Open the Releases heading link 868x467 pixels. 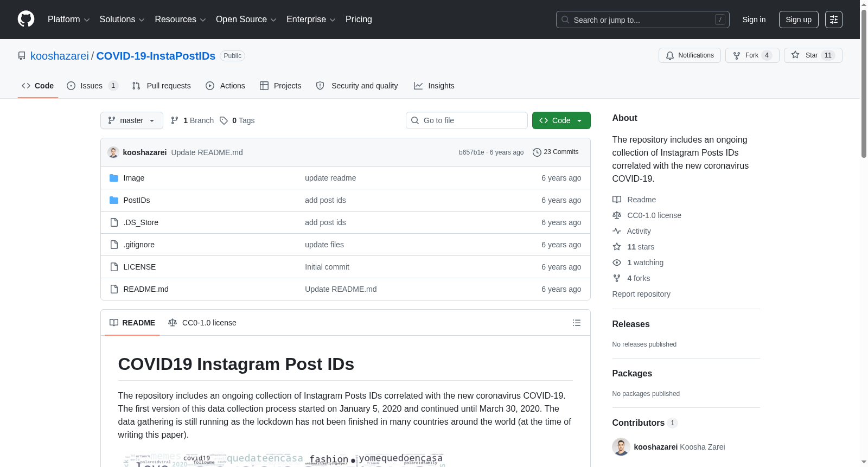coord(631,324)
